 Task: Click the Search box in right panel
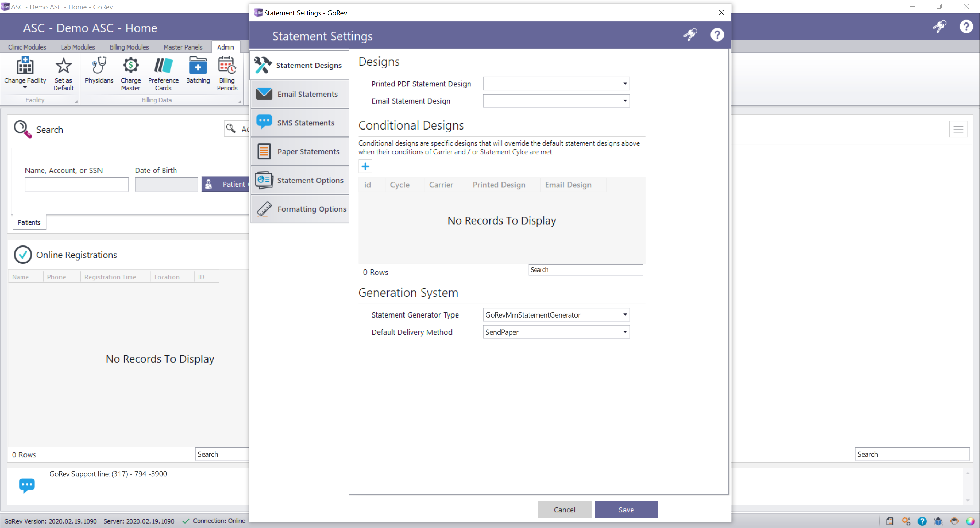tap(912, 454)
